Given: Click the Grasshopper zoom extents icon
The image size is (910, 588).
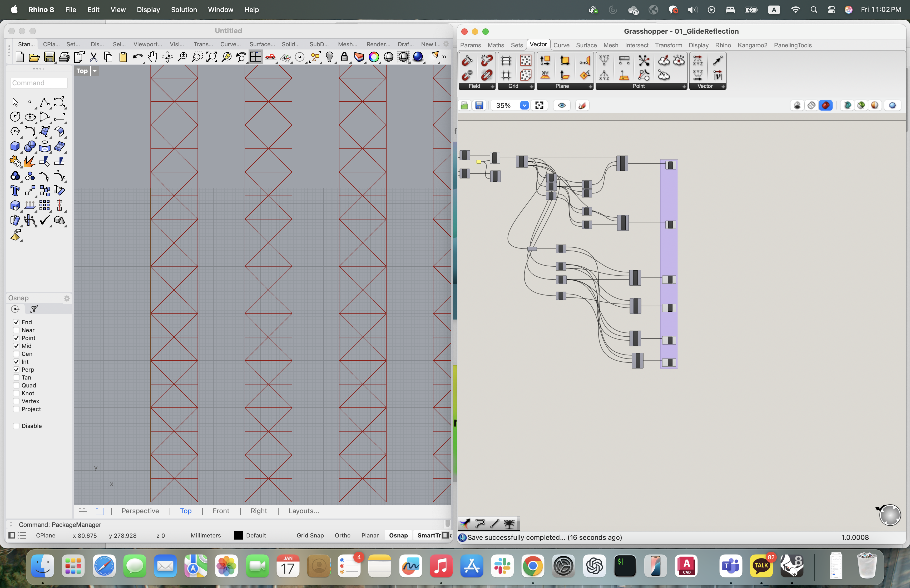Looking at the screenshot, I should click(x=539, y=105).
